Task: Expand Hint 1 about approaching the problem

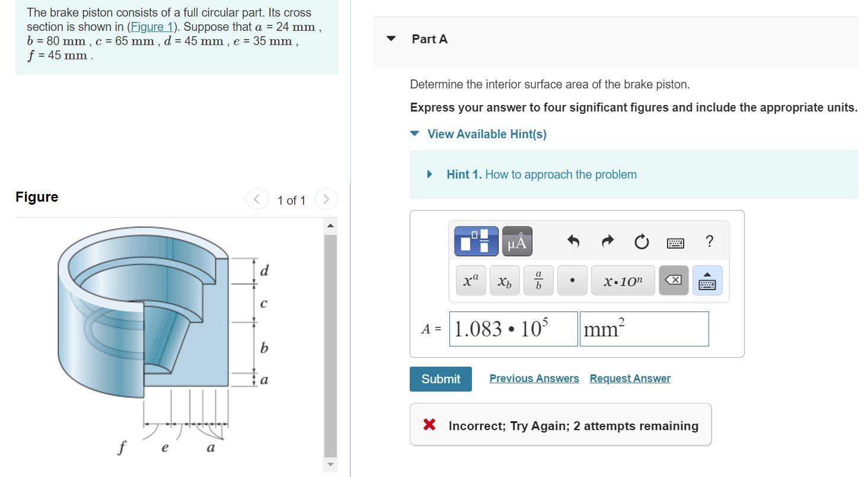Action: coord(429,174)
